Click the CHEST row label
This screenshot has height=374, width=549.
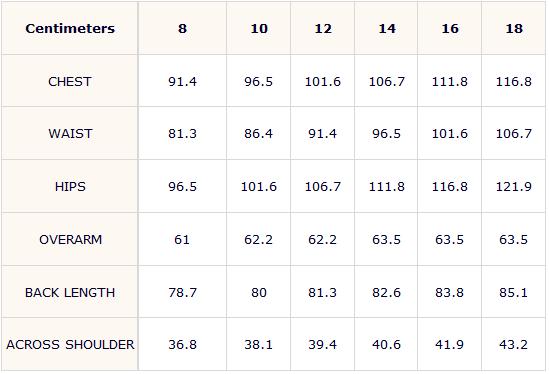click(70, 81)
